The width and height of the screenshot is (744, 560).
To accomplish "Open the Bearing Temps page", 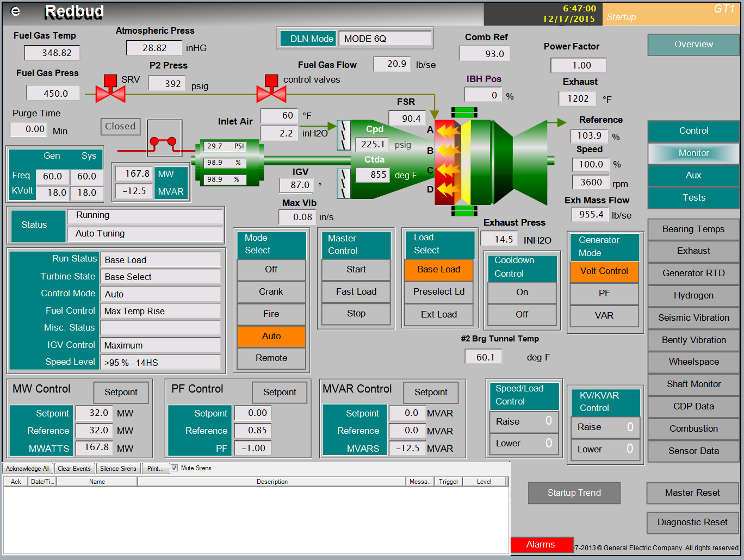I will [693, 229].
